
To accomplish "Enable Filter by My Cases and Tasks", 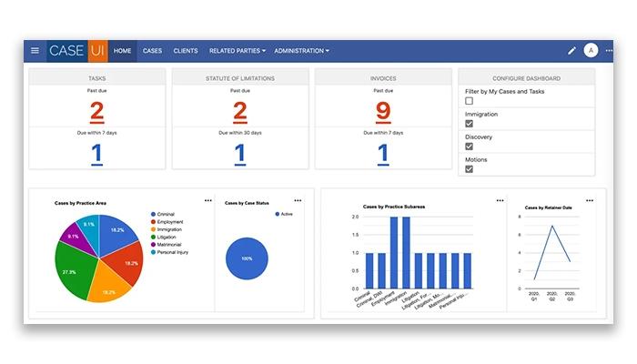I will (469, 101).
